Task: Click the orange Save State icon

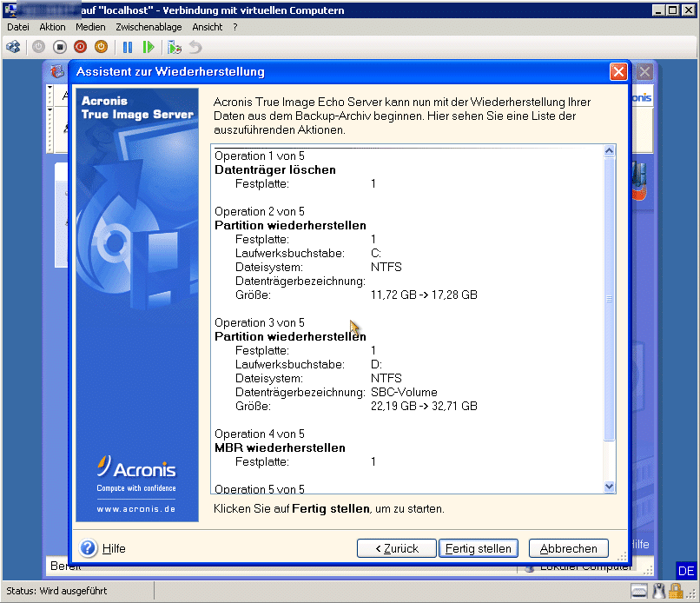Action: (102, 47)
